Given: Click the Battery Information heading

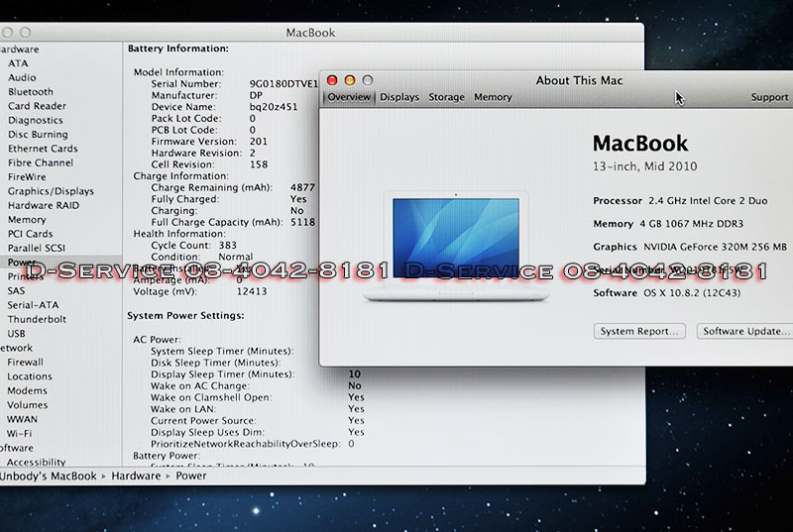Looking at the screenshot, I should coord(178,49).
